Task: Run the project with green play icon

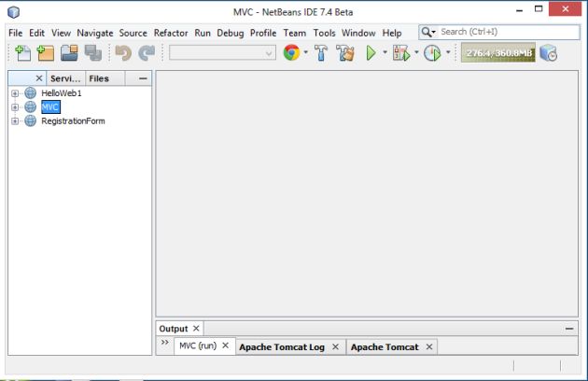Action: pyautogui.click(x=371, y=53)
